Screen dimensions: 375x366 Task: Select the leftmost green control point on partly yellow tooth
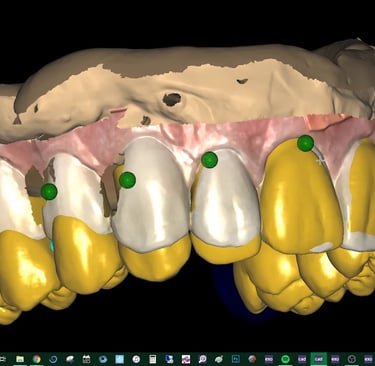(49, 192)
